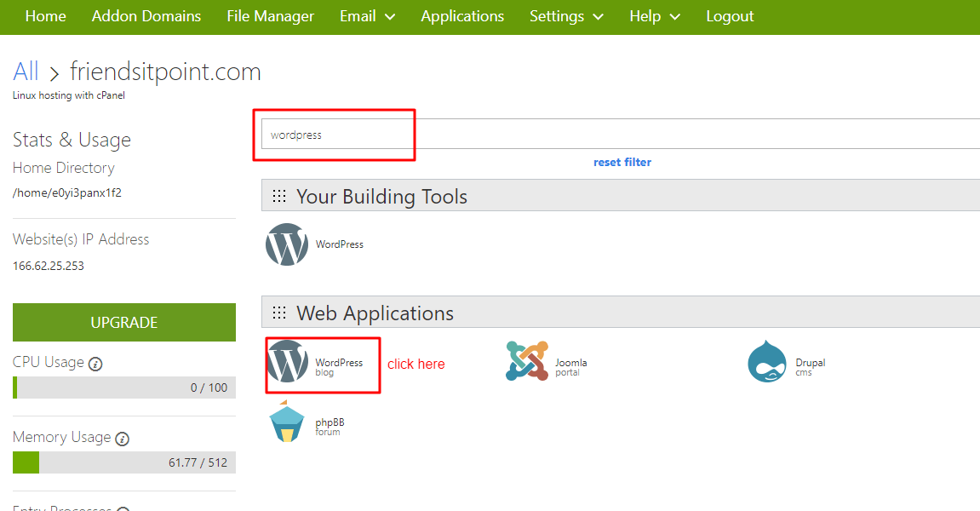Click the UPGRADE button

click(124, 322)
